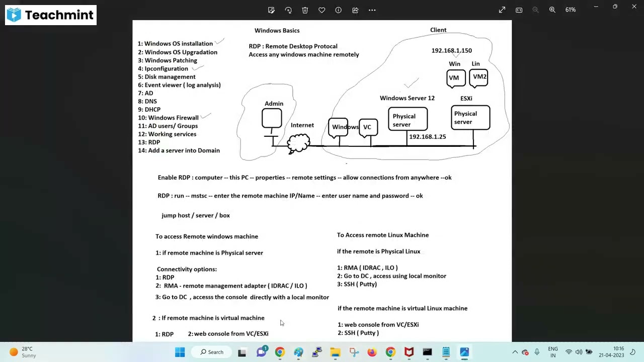Open the Windows Start menu
Screen dimensions: 644x362
180,352
